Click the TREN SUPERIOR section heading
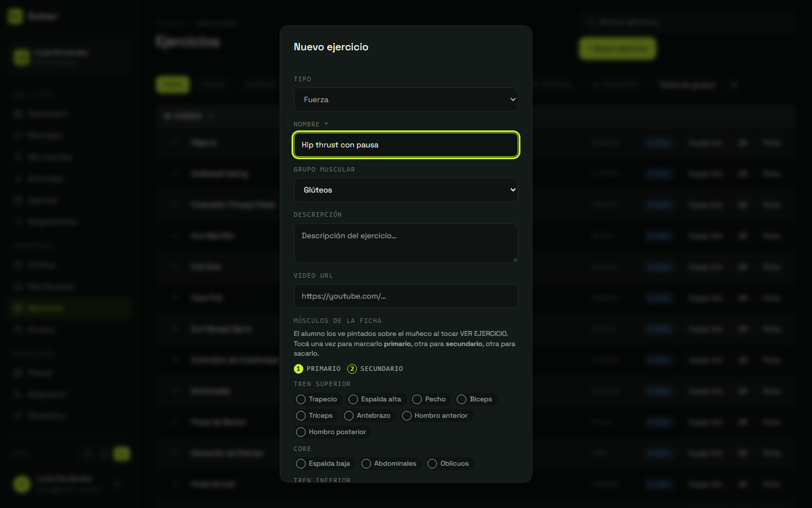The width and height of the screenshot is (812, 508). pos(322,384)
